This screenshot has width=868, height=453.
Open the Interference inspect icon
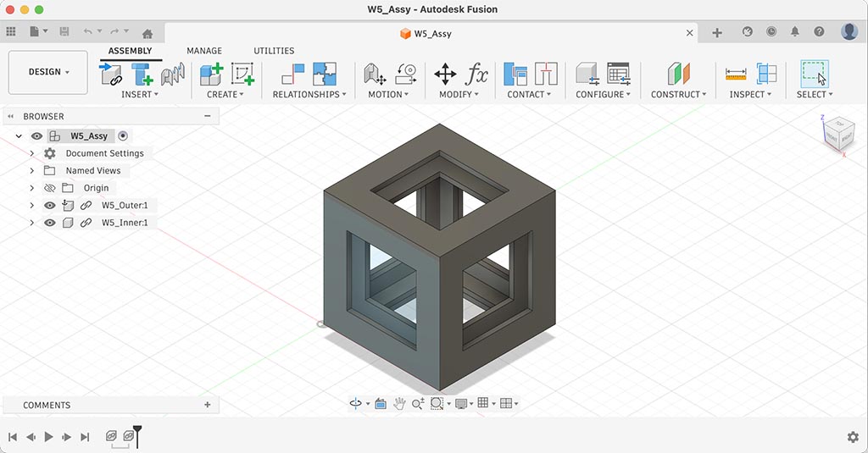[766, 75]
